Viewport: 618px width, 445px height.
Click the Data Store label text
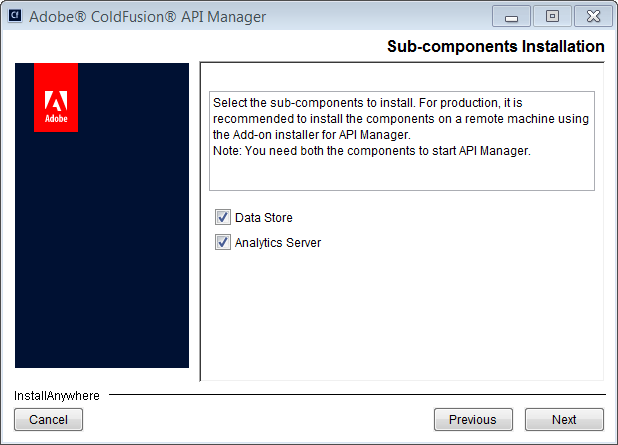click(x=264, y=218)
